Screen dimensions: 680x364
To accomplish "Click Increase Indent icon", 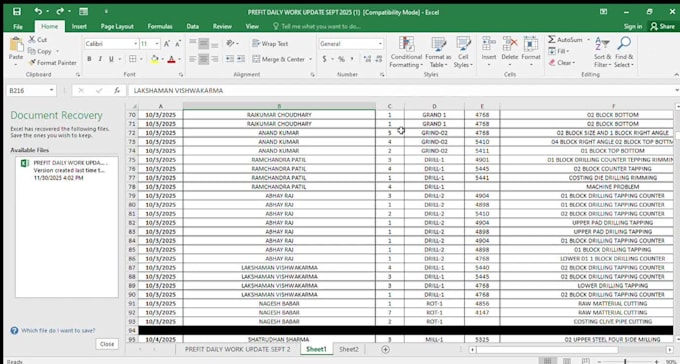I will (x=241, y=59).
